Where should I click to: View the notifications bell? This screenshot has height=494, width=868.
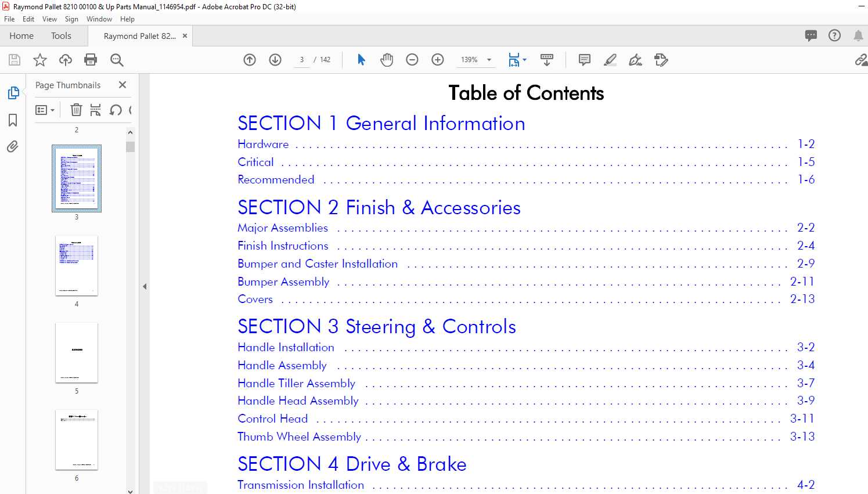pyautogui.click(x=858, y=35)
